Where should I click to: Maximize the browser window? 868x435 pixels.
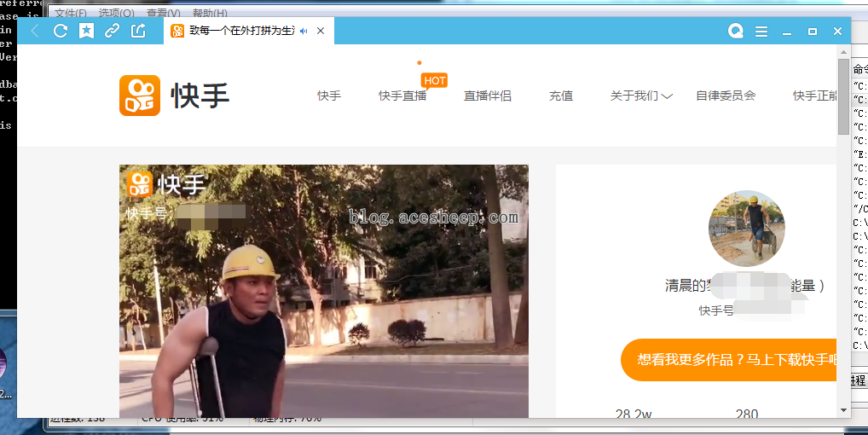tap(812, 32)
